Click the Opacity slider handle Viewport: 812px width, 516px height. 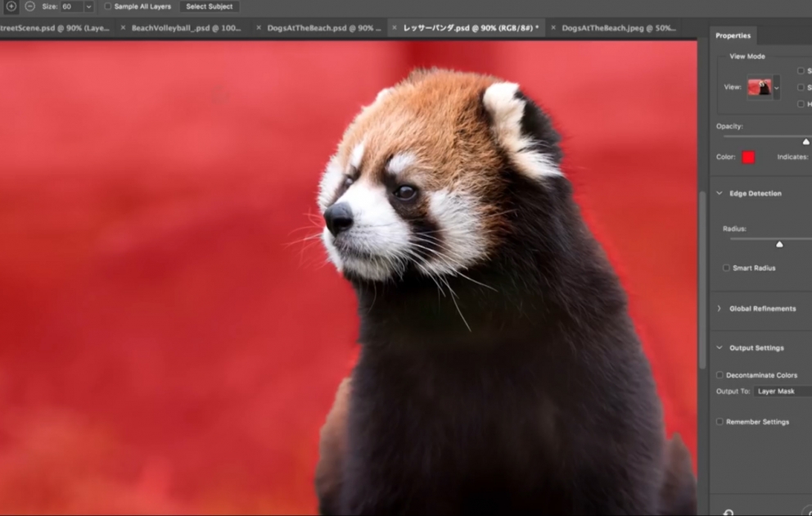pyautogui.click(x=805, y=142)
